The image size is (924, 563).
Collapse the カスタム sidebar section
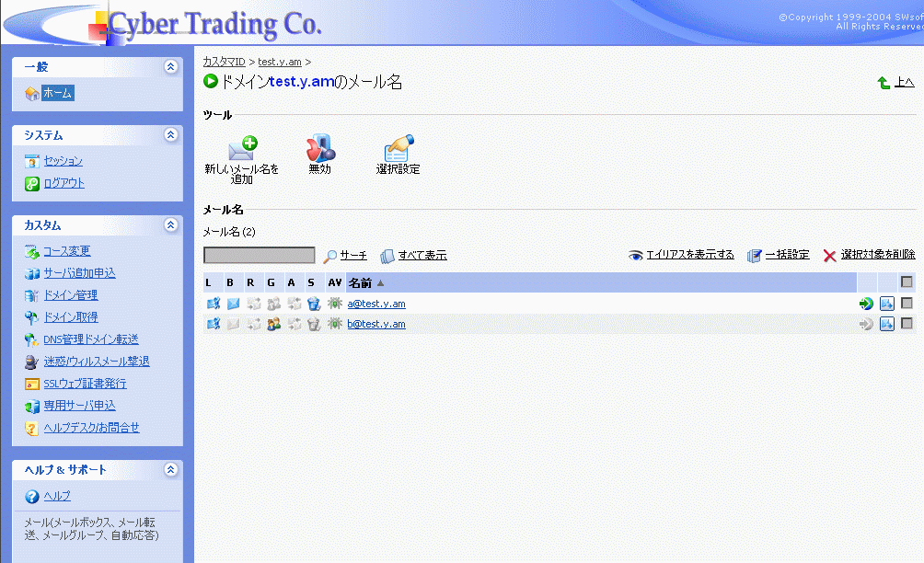(x=170, y=225)
